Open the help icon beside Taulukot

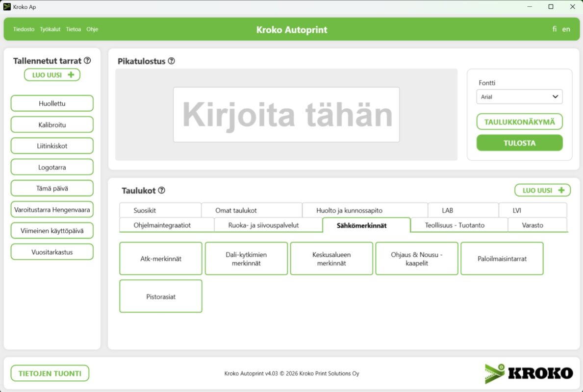click(x=161, y=191)
